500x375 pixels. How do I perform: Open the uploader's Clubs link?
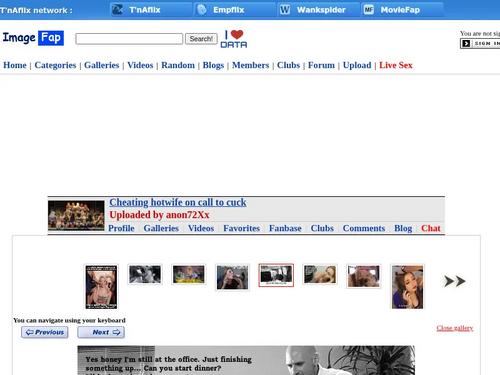pos(322,228)
